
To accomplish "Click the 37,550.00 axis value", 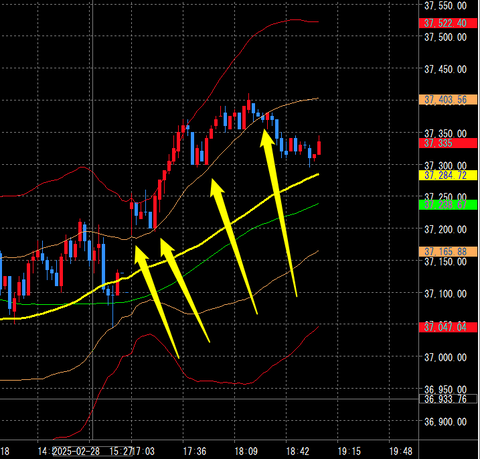I will click(x=445, y=6).
